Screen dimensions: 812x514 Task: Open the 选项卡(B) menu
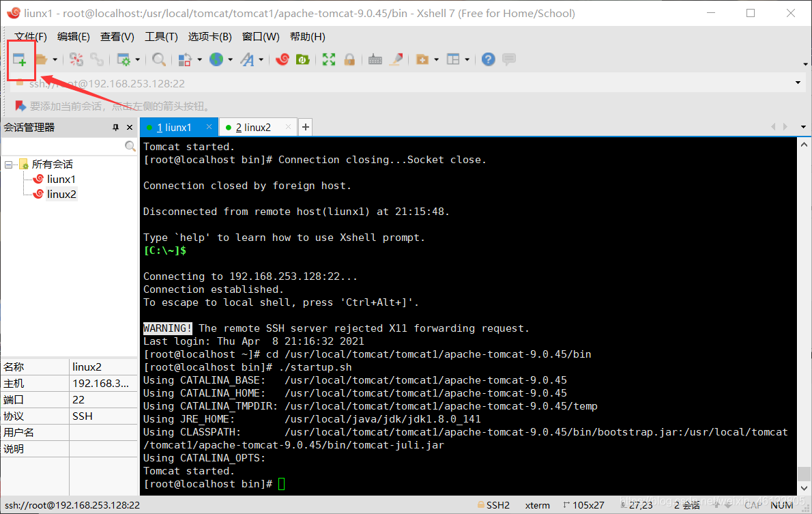pyautogui.click(x=209, y=37)
